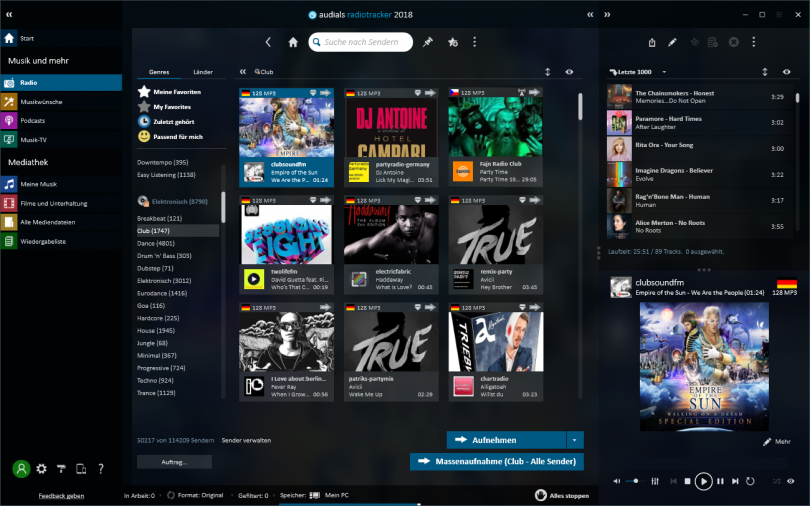Toggle favorite heart on twolifefm
The image size is (810, 506).
click(313, 200)
